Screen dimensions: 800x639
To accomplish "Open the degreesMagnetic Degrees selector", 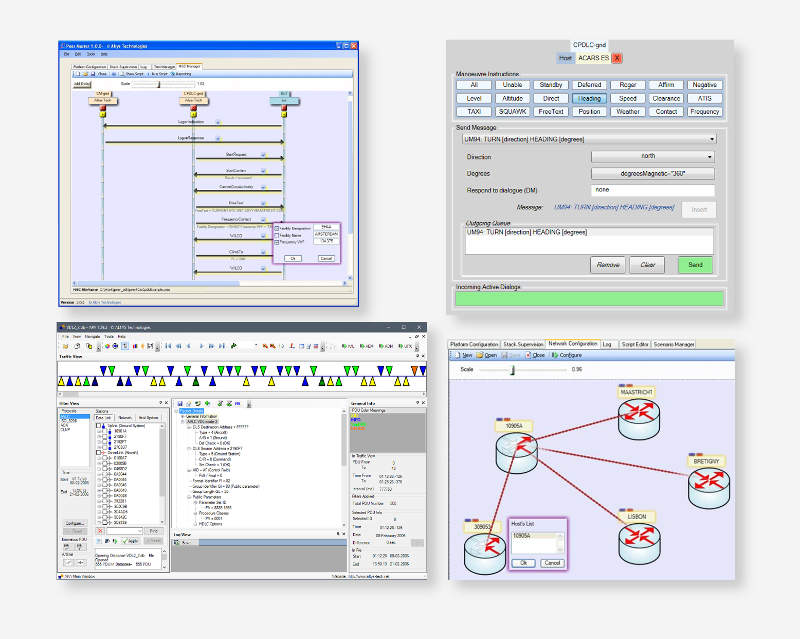I will point(653,173).
